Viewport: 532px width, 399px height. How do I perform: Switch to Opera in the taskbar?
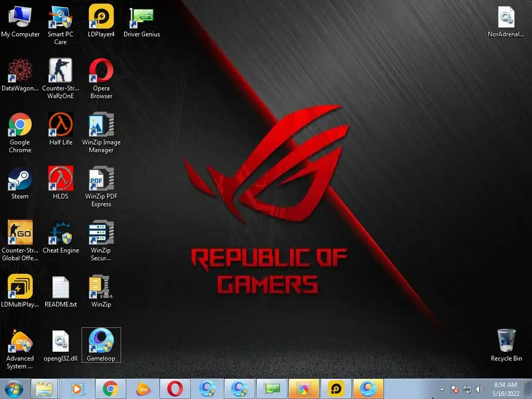point(175,389)
